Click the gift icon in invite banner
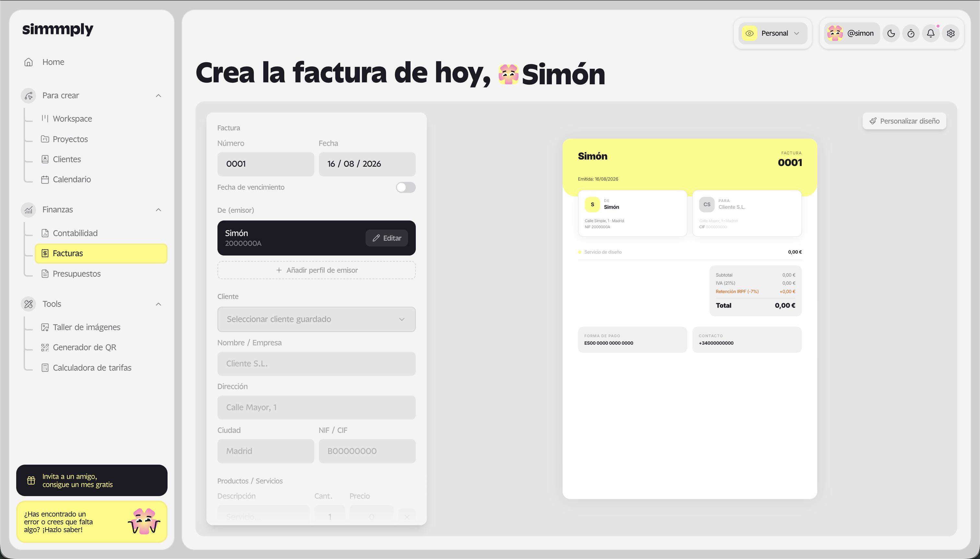980x559 pixels. click(x=31, y=480)
